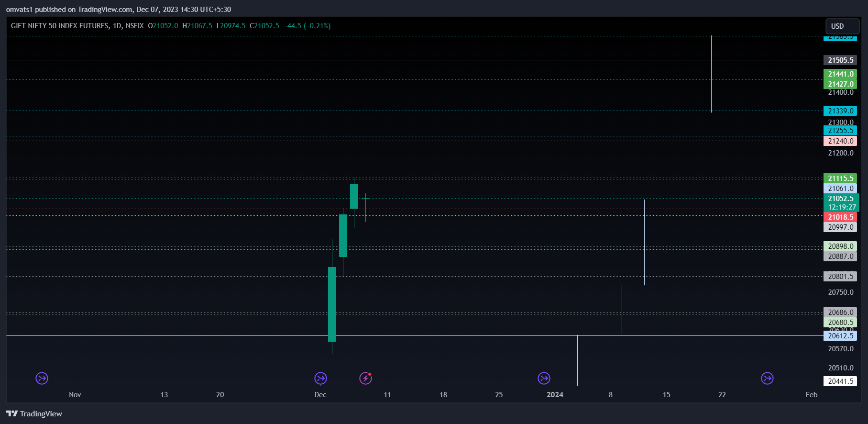Click the low price L20974.5 value
Screen dimensions: 868x424
point(231,26)
